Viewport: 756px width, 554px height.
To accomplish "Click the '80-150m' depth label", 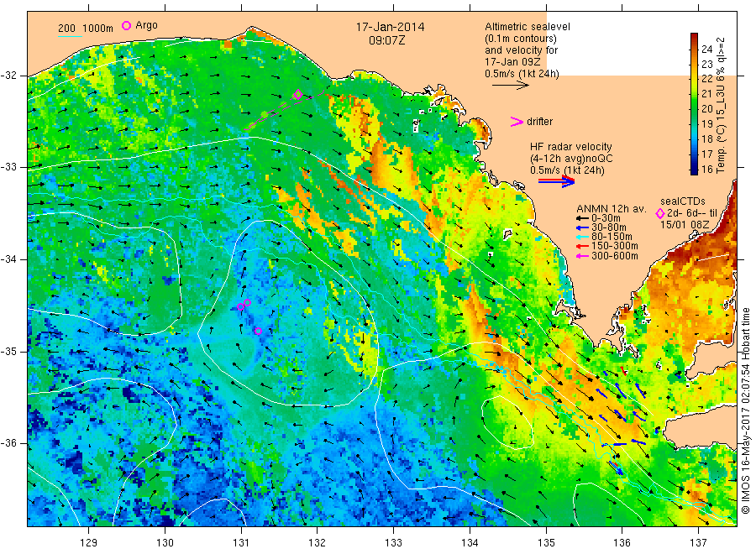I will click(612, 237).
